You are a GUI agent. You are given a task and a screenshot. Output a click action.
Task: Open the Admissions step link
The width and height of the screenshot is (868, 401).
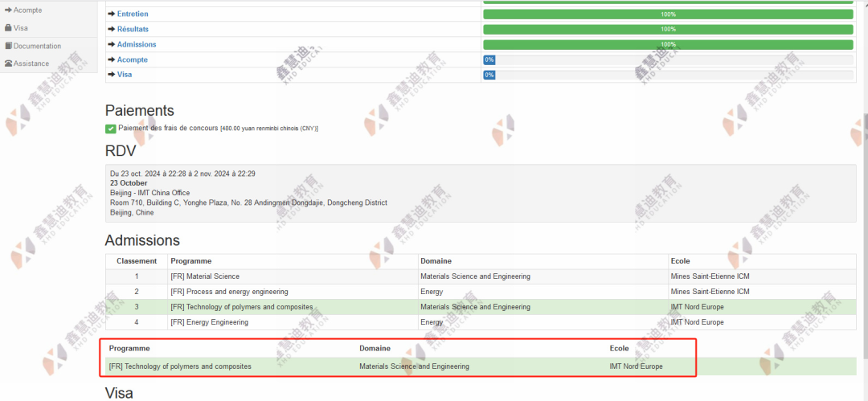136,44
